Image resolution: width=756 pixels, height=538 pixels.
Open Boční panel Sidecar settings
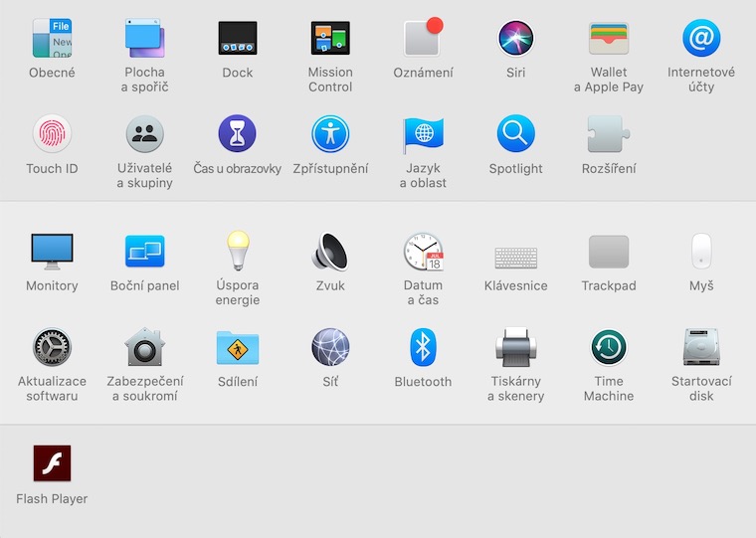coord(144,252)
